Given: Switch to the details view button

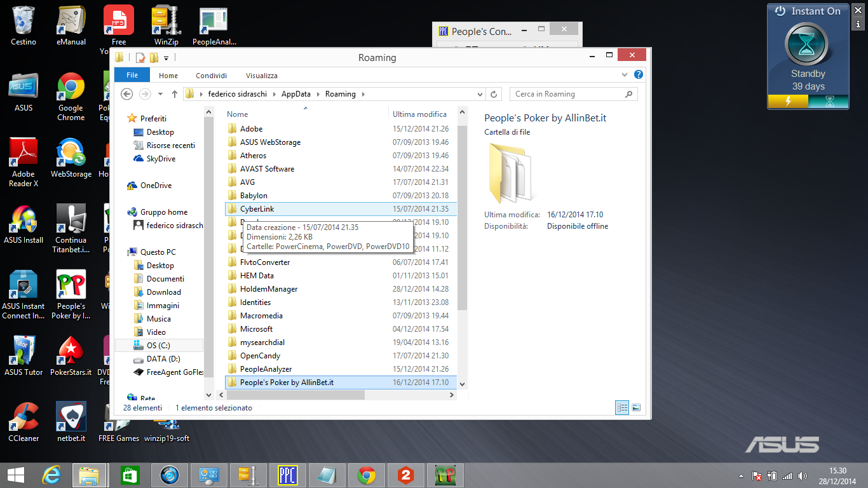Looking at the screenshot, I should click(x=622, y=408).
